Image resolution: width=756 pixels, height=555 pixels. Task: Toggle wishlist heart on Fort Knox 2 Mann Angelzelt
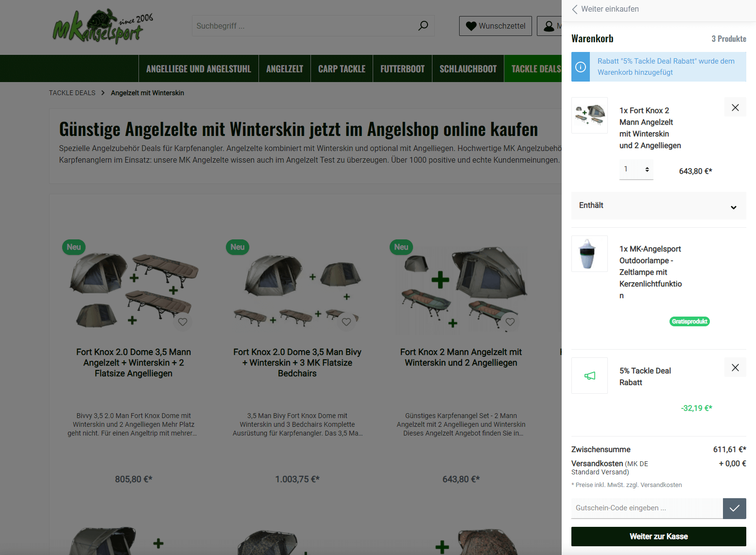510,322
